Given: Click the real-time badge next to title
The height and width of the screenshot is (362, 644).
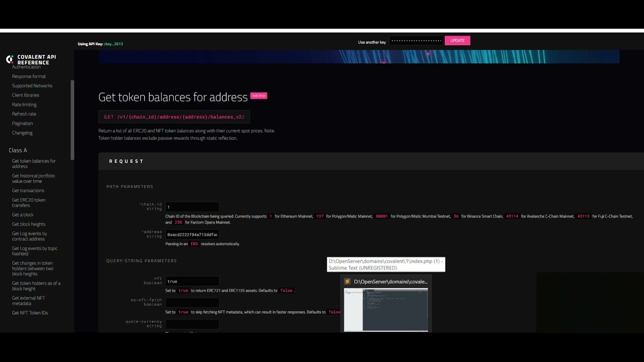Looking at the screenshot, I should [259, 96].
